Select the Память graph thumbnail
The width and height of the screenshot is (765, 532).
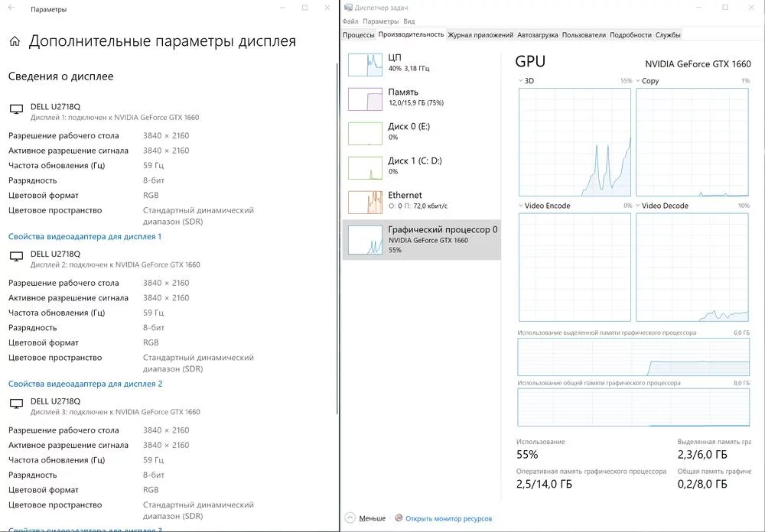pyautogui.click(x=365, y=99)
